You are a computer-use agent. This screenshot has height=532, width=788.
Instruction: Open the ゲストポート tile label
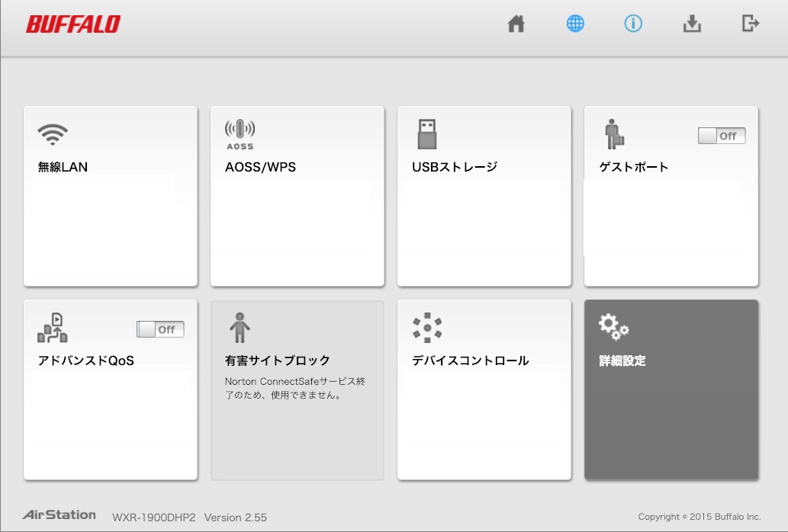(x=634, y=167)
